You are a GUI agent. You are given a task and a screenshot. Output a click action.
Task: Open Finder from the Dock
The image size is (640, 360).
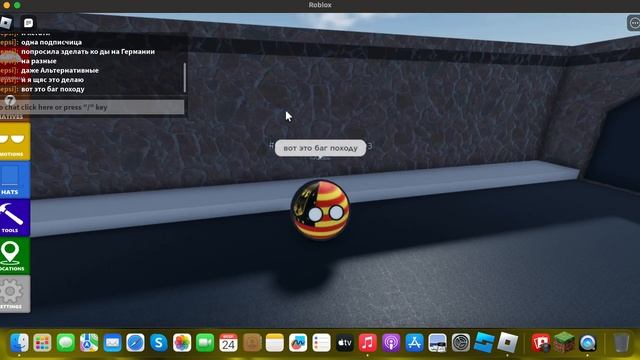pos(19,342)
